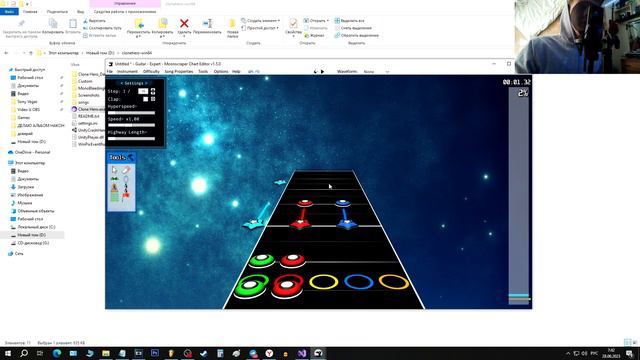Select the orange metronome BPM tool
The height and width of the screenshot is (360, 640).
(115, 188)
